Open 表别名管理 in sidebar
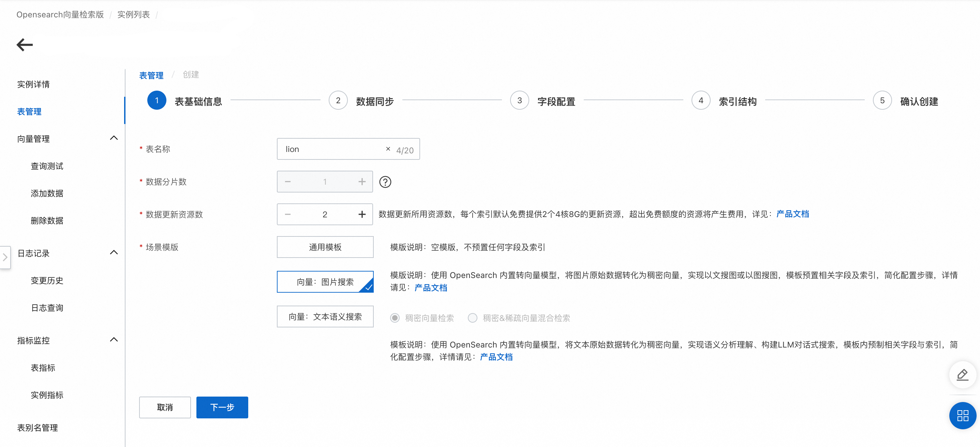This screenshot has height=447, width=980. (x=37, y=428)
